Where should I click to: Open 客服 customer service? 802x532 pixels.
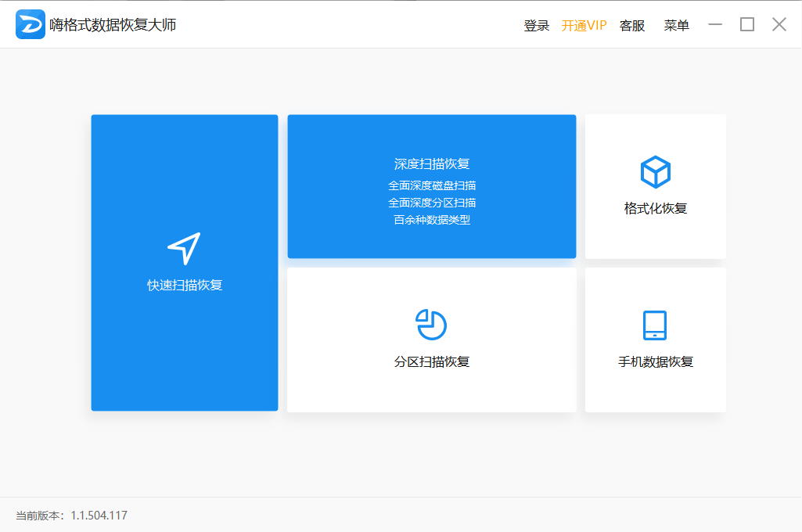pos(632,26)
